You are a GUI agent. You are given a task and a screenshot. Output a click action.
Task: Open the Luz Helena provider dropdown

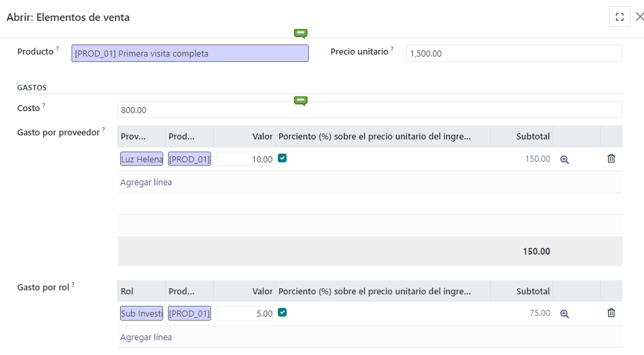click(142, 160)
